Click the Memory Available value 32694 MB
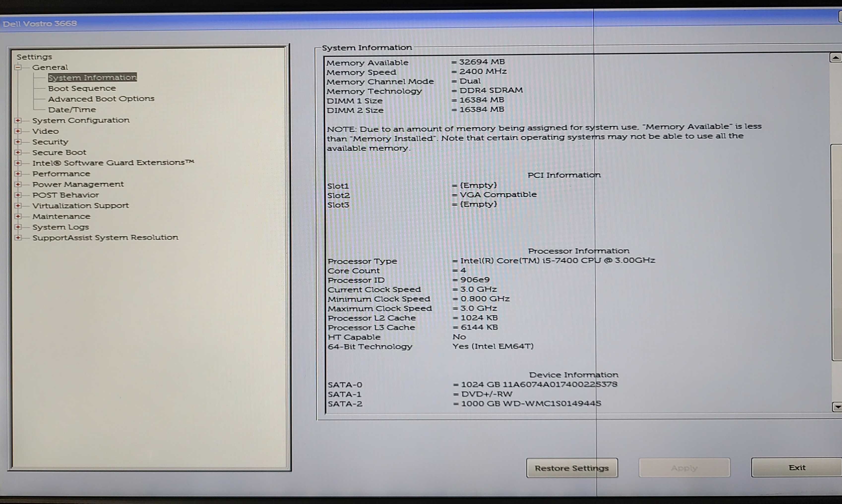This screenshot has height=504, width=842. tap(482, 62)
